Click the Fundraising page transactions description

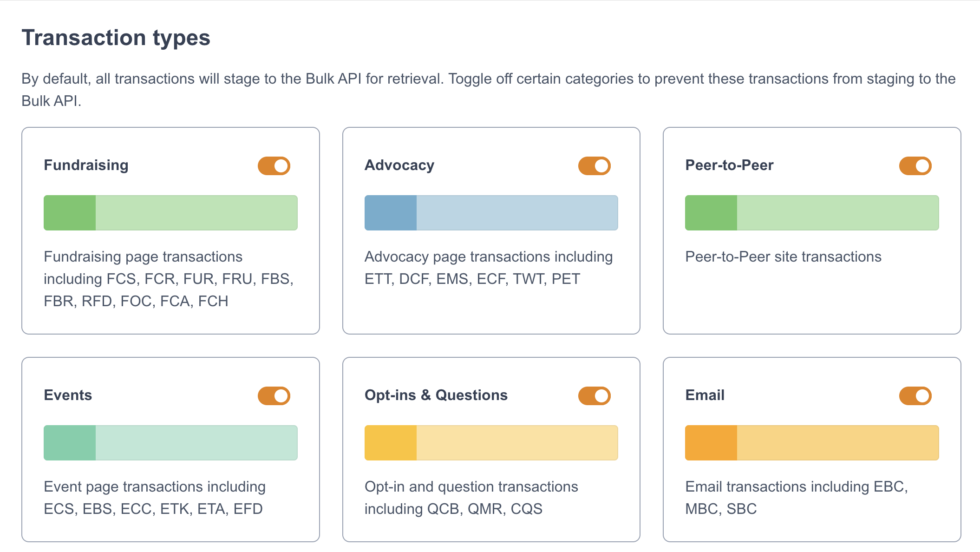pyautogui.click(x=169, y=279)
